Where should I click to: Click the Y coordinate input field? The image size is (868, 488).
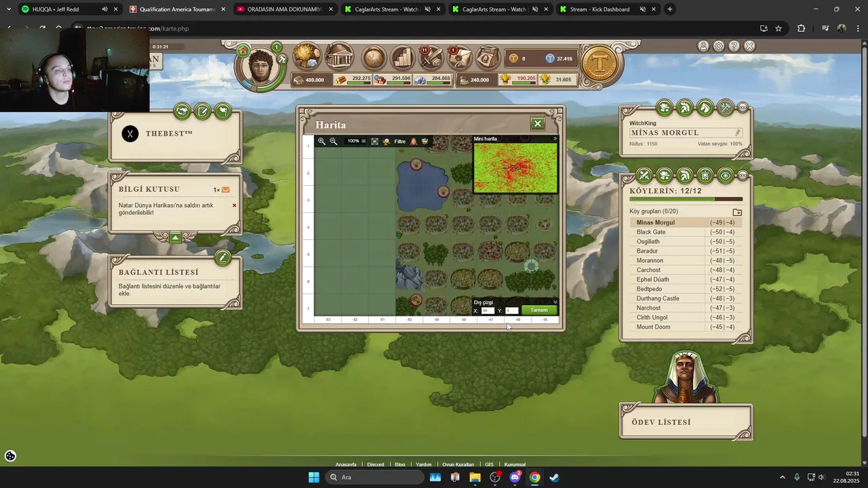click(512, 310)
